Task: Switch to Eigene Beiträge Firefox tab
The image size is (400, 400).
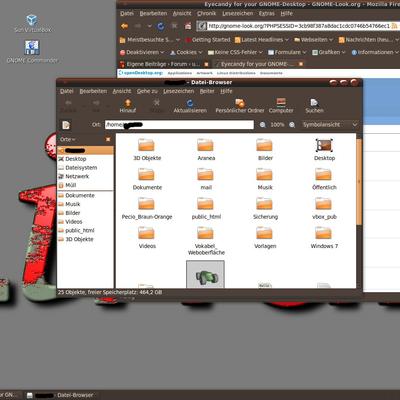Action: coord(163,64)
